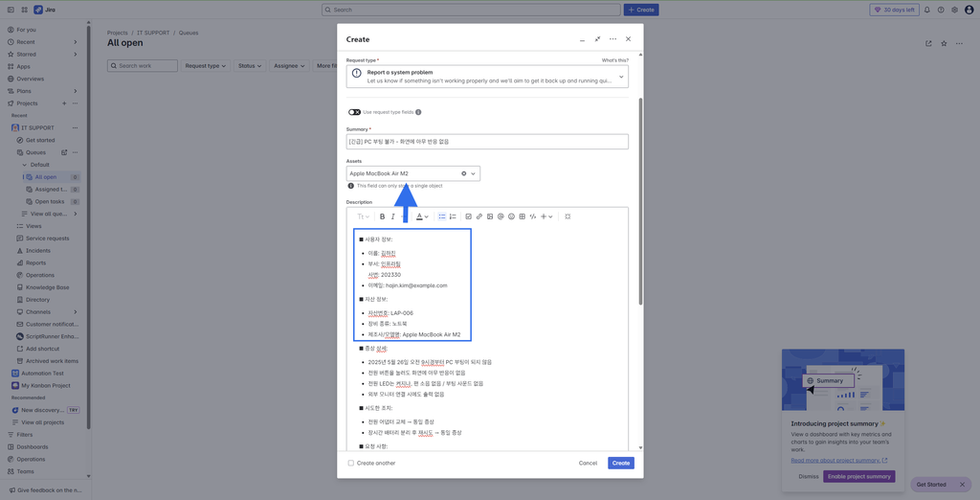Click Enable project summary button
This screenshot has height=500, width=980.
click(x=858, y=476)
